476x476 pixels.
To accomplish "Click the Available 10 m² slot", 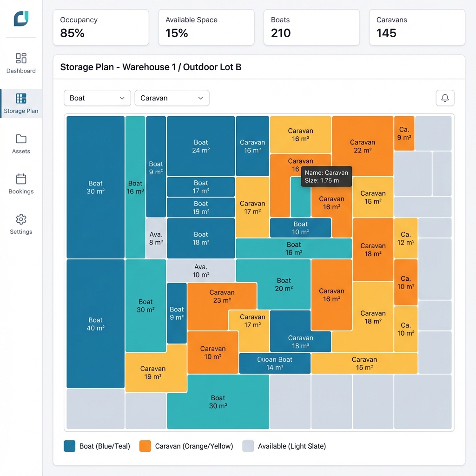I will click(x=201, y=271).
